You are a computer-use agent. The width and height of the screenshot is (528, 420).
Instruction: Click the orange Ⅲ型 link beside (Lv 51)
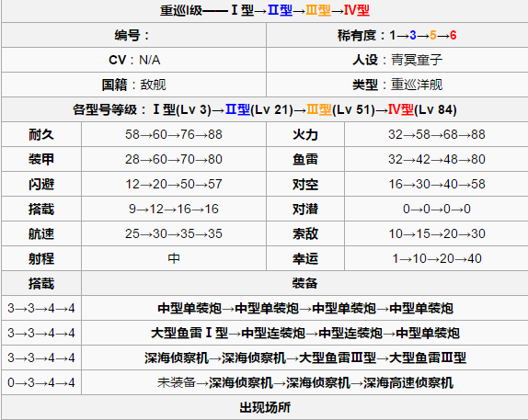point(319,109)
